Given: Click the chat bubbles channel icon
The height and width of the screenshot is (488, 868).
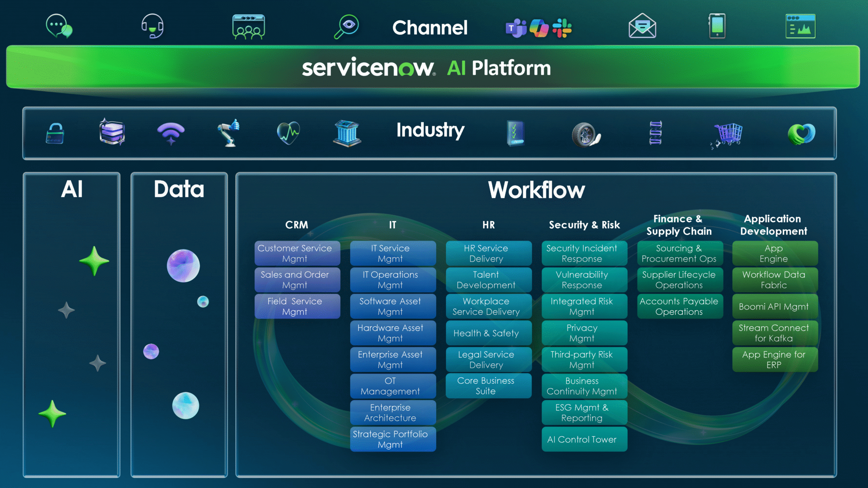Looking at the screenshot, I should (59, 26).
